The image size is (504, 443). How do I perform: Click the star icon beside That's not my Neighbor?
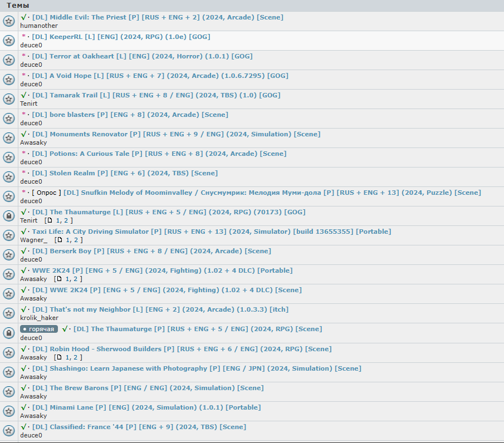coord(9,313)
